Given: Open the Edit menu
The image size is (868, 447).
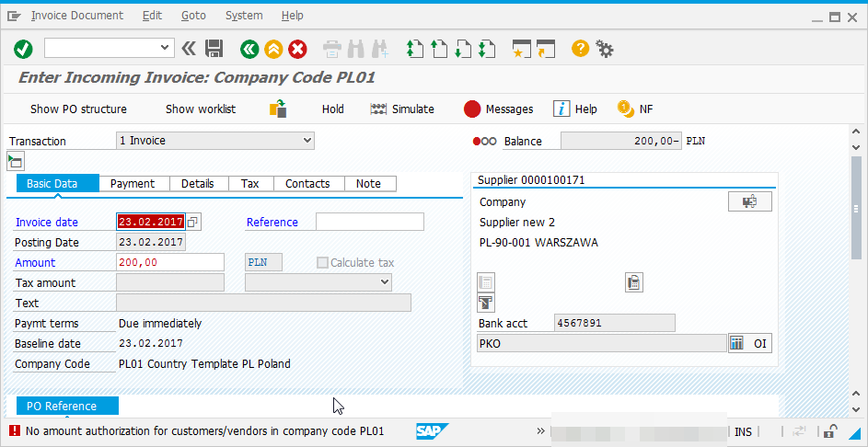Looking at the screenshot, I should (152, 16).
